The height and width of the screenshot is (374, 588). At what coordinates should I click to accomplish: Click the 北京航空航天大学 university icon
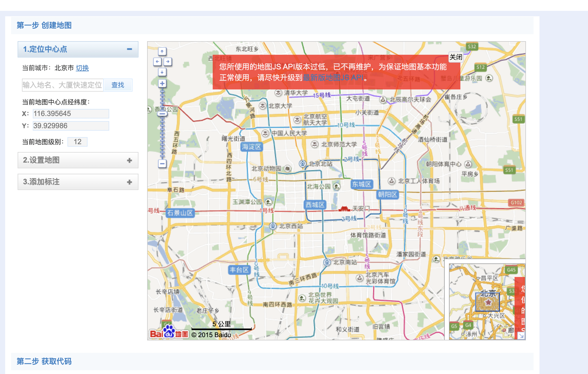(298, 120)
